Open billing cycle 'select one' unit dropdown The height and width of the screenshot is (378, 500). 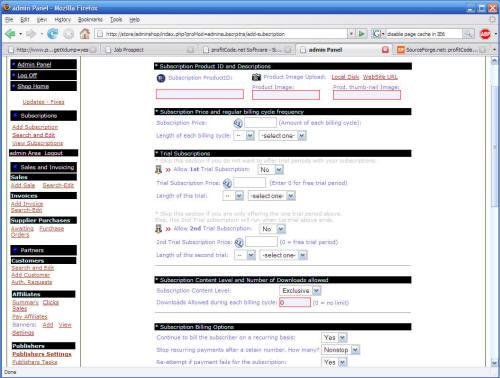tap(283, 136)
